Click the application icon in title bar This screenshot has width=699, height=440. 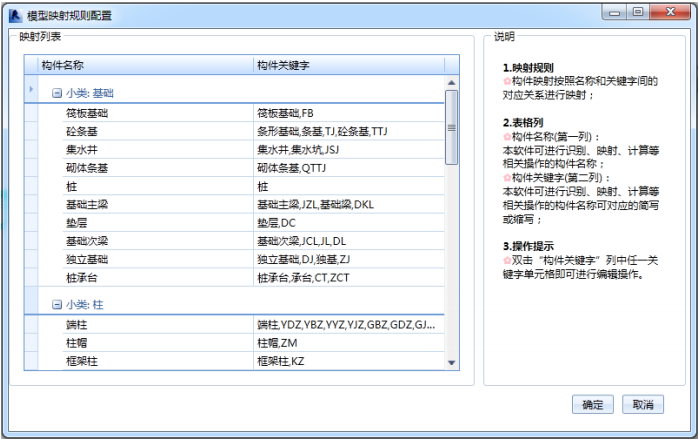pos(16,16)
